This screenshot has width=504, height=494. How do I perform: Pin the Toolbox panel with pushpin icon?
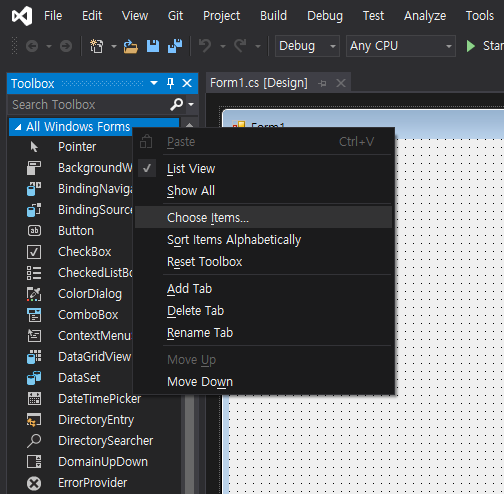click(x=170, y=83)
